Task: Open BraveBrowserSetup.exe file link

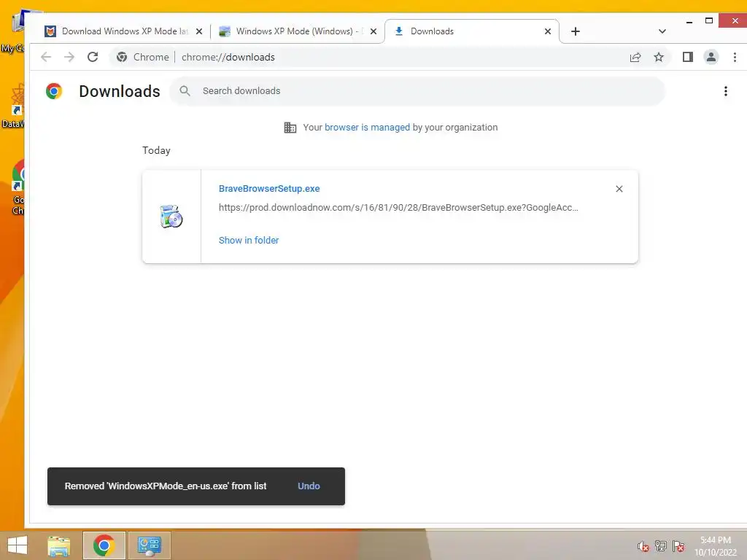Action: (269, 189)
